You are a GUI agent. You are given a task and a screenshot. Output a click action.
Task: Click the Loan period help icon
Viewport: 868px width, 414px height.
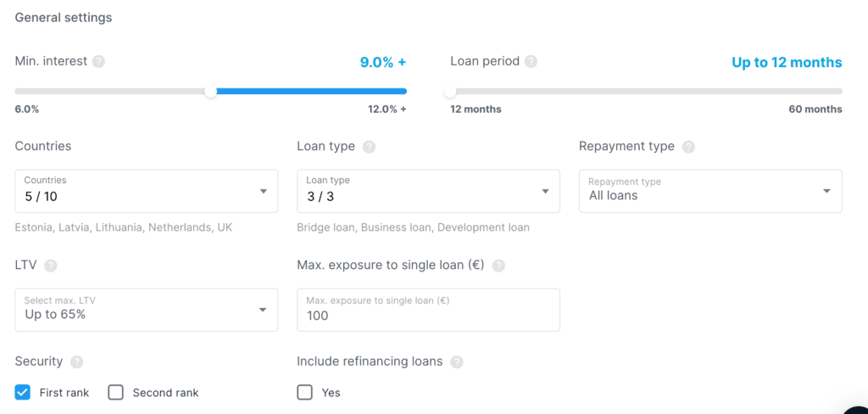point(531,62)
